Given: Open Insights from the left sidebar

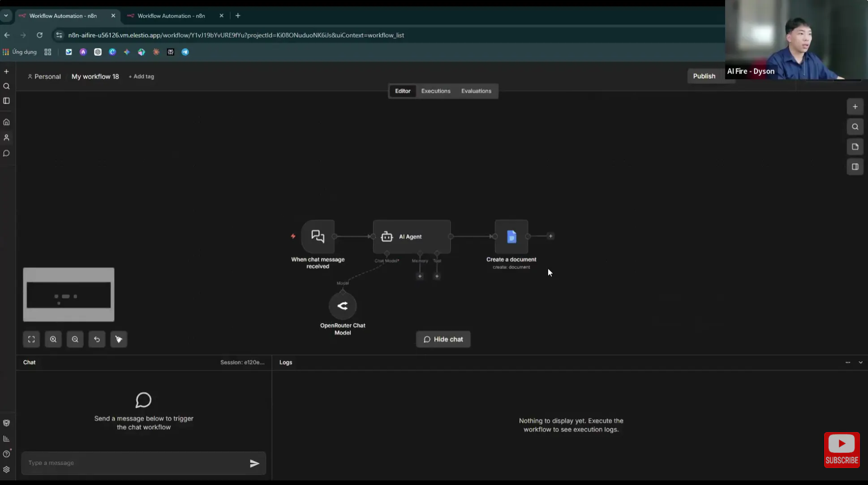Looking at the screenshot, I should [x=6, y=438].
